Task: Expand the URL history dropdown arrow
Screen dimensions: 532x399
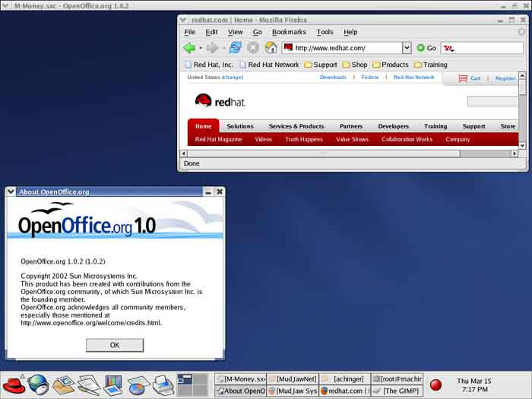Action: coord(407,48)
